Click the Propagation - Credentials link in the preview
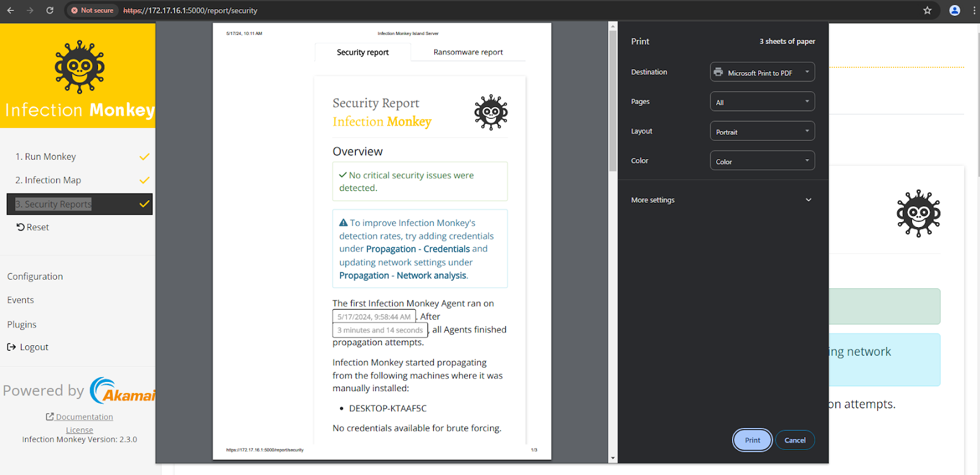 (418, 249)
